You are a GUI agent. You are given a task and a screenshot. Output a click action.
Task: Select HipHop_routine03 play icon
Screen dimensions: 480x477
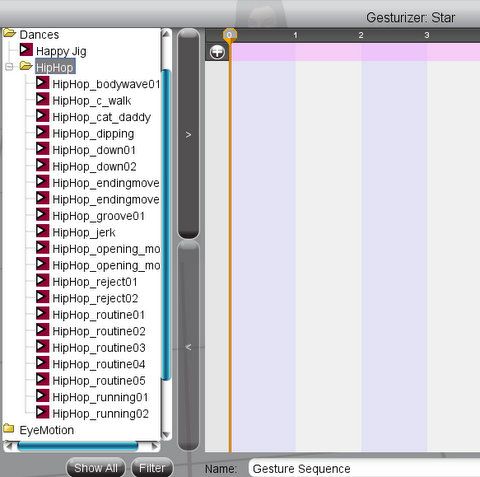pos(42,346)
